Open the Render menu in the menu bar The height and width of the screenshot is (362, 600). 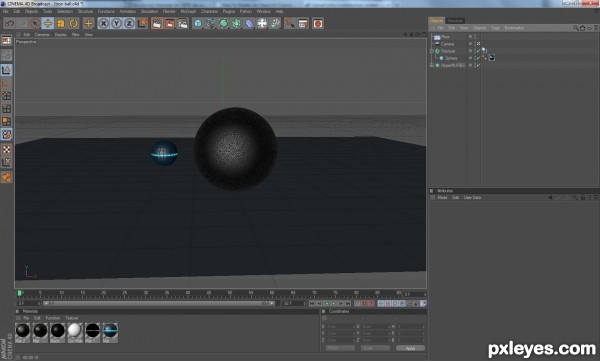[169, 11]
